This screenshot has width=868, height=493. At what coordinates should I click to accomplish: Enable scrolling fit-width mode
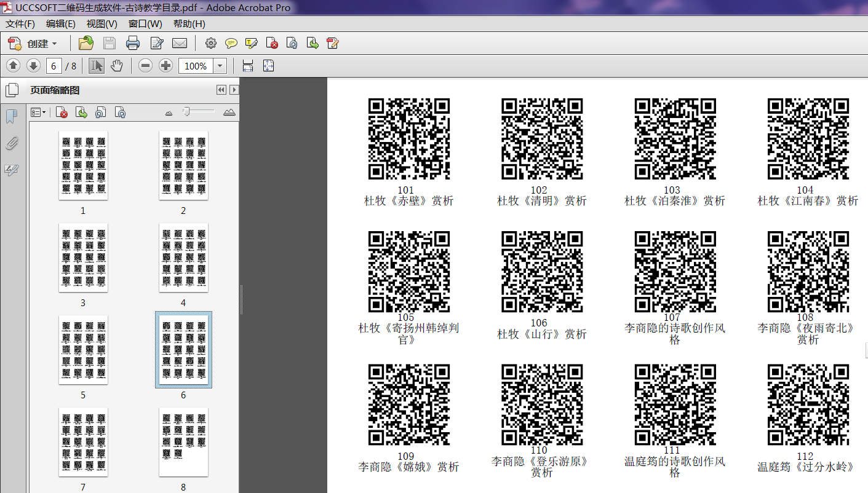click(x=248, y=66)
